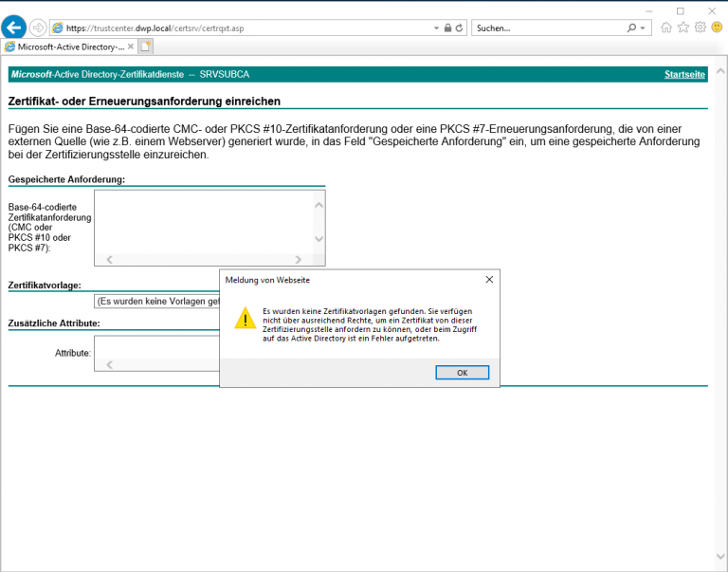Image resolution: width=728 pixels, height=572 pixels.
Task: Click the Internet Explorer page icon in address bar
Action: (58, 28)
